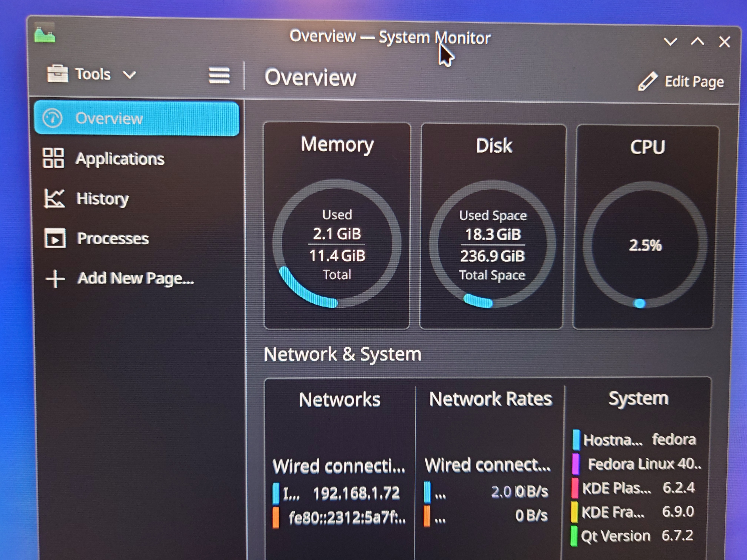Select the Overview gauge icon in sidebar
The width and height of the screenshot is (747, 560).
coord(52,119)
